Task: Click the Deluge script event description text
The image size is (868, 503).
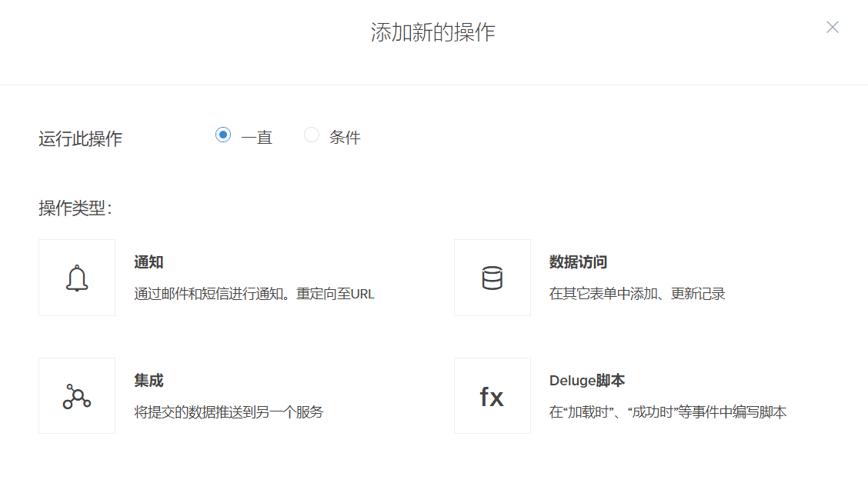Action: (x=668, y=412)
